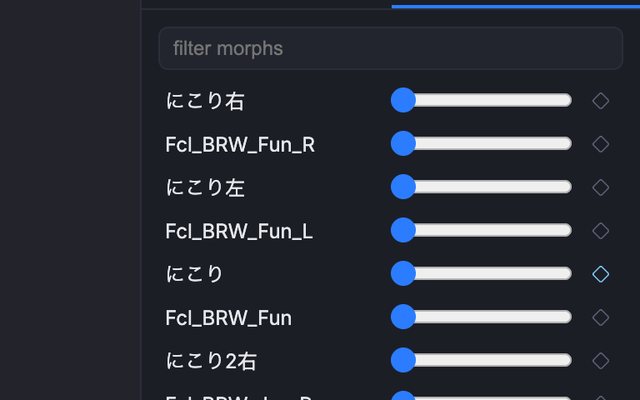Click the Fcl_BRW_Fun_L slider track
This screenshot has height=400, width=640.
[482, 230]
